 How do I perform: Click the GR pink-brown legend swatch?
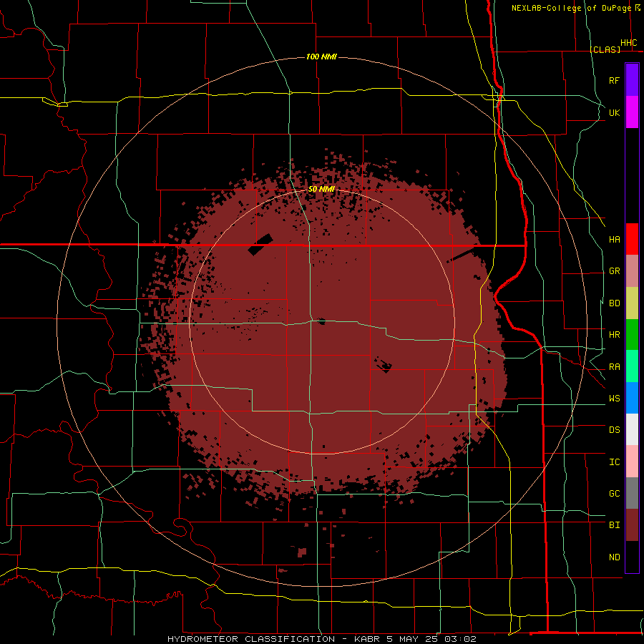[x=632, y=271]
